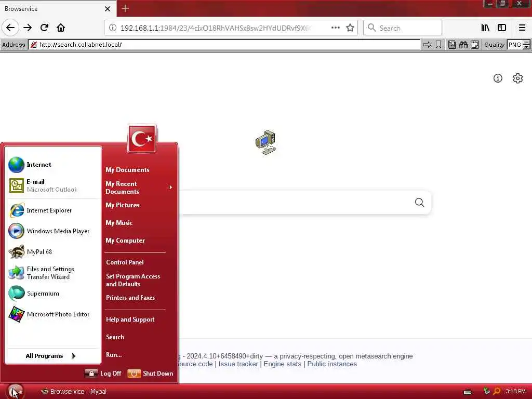Image resolution: width=532 pixels, height=399 pixels.
Task: Click the saved page icon in the Address toolbar
Action: pyautogui.click(x=452, y=45)
